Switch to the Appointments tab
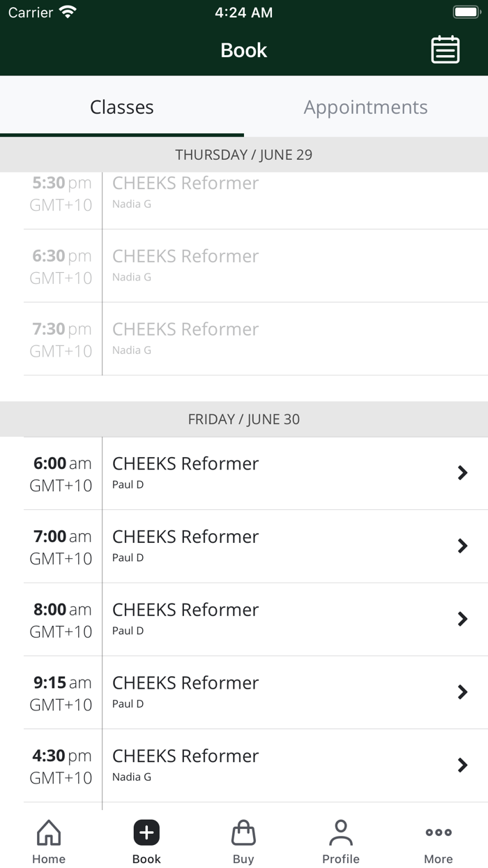This screenshot has height=868, width=488. click(x=366, y=107)
